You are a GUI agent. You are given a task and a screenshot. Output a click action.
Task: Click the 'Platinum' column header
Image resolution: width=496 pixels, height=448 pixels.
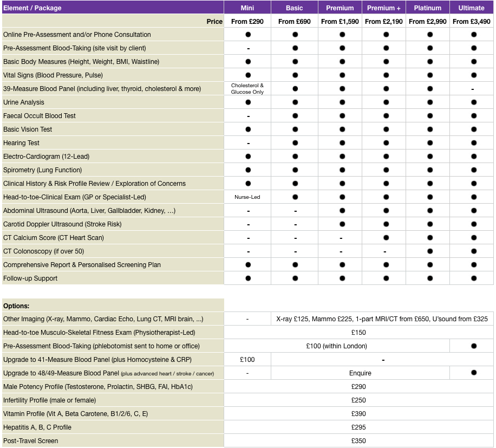click(428, 8)
